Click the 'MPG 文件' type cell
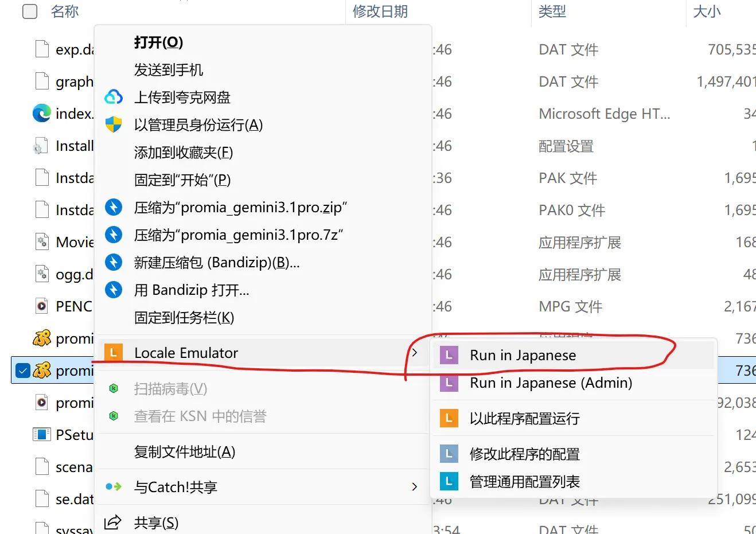The height and width of the screenshot is (534, 756). [x=571, y=306]
